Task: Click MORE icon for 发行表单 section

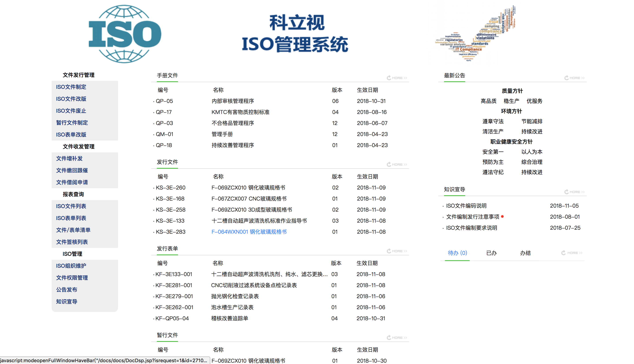Action: [x=397, y=251]
